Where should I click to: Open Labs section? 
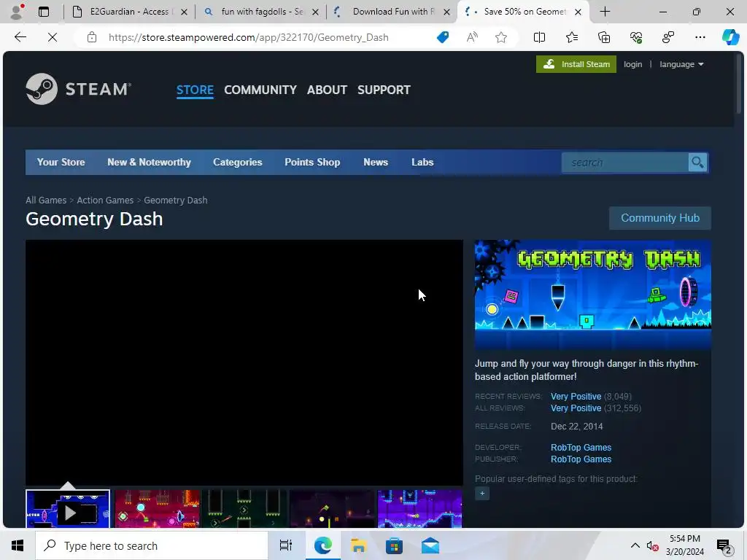pyautogui.click(x=422, y=163)
